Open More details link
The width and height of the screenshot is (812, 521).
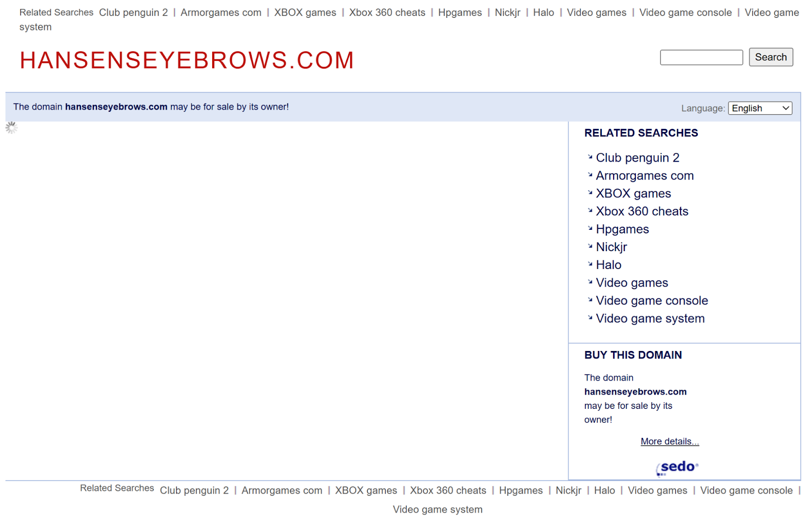pyautogui.click(x=669, y=441)
